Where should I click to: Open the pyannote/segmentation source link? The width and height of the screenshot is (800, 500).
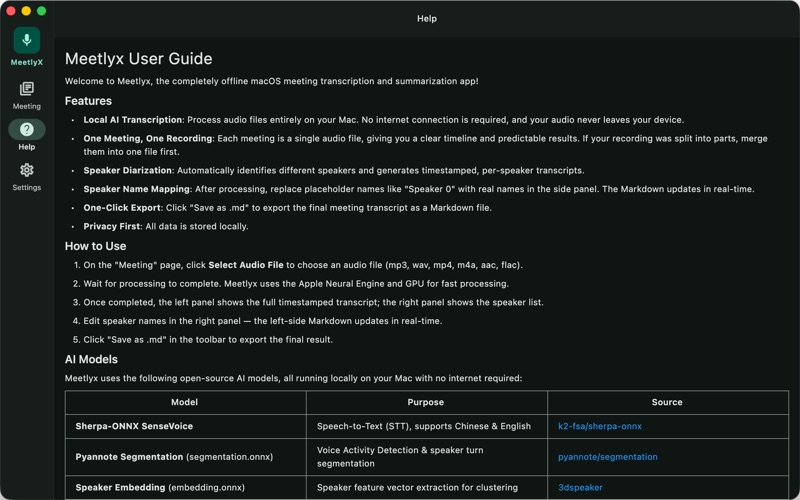608,457
